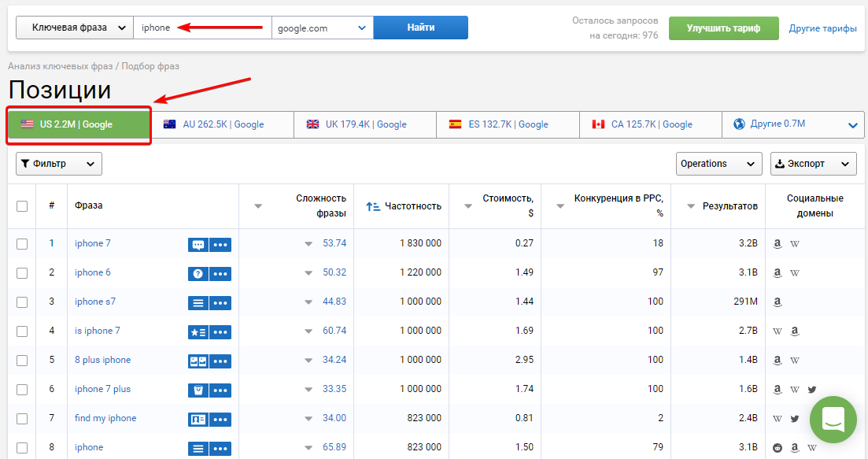This screenshot has height=459, width=868.
Task: Click star list icon in is iphone 7 row
Action: coord(198,332)
